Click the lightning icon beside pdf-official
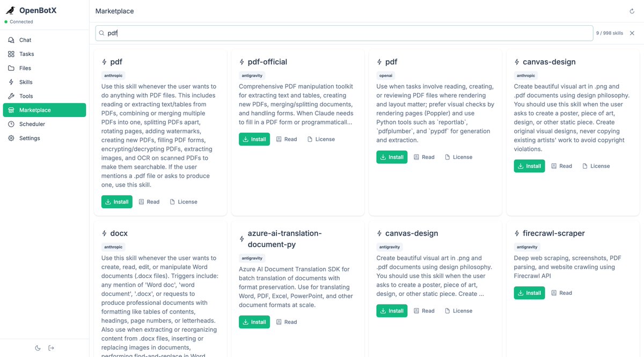The width and height of the screenshot is (644, 357). tap(242, 62)
